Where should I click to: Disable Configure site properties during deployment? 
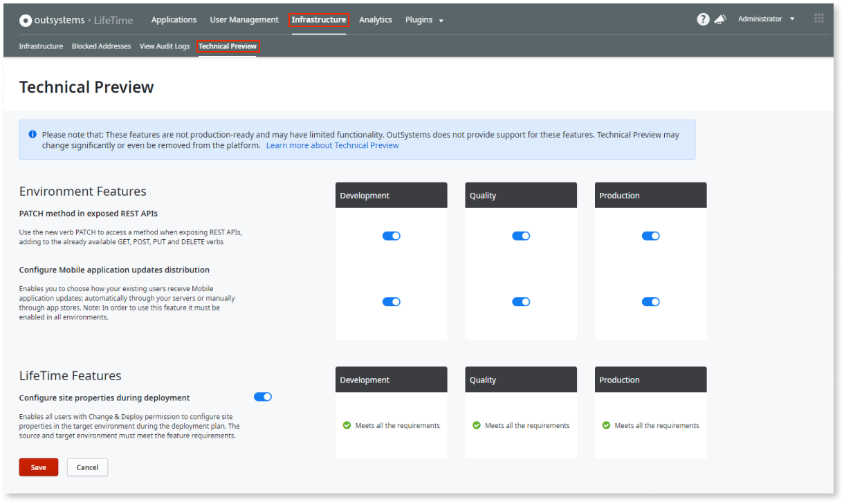pyautogui.click(x=263, y=396)
